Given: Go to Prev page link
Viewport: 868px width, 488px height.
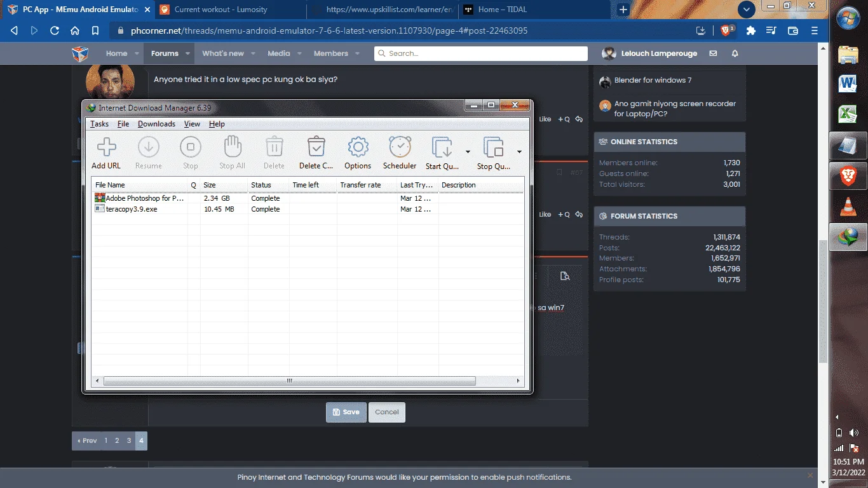Looking at the screenshot, I should [86, 440].
